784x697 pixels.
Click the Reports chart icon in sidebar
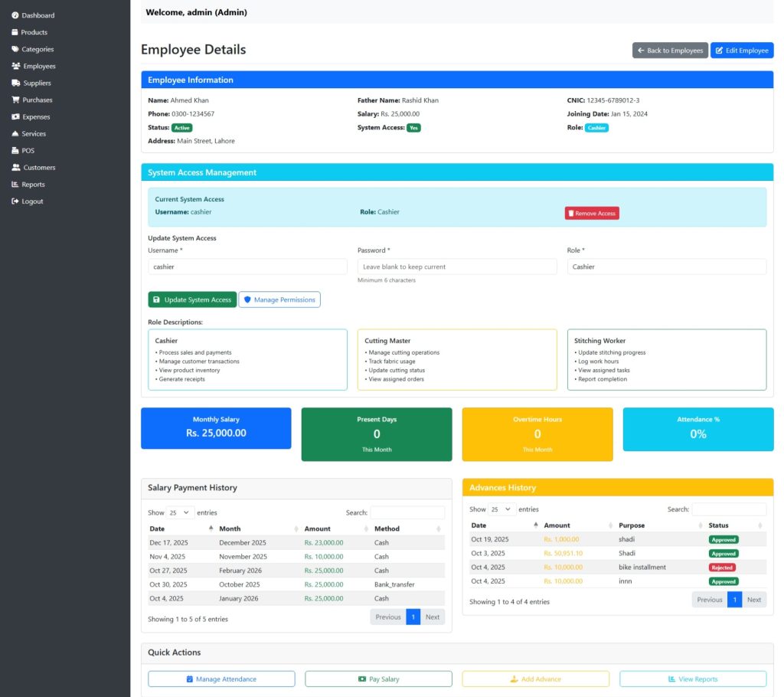pos(15,185)
